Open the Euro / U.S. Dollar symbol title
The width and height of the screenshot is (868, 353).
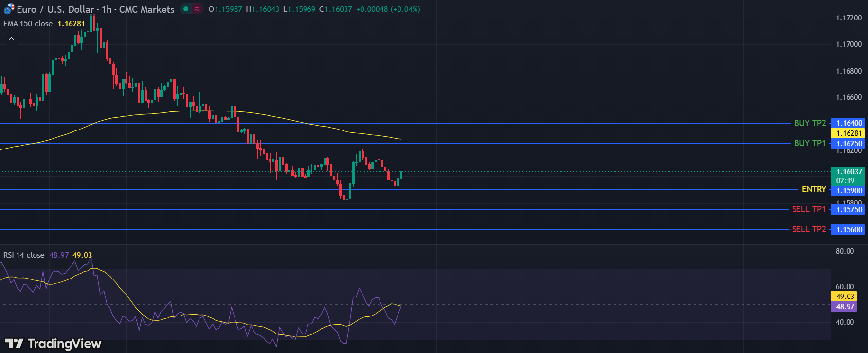tap(55, 9)
